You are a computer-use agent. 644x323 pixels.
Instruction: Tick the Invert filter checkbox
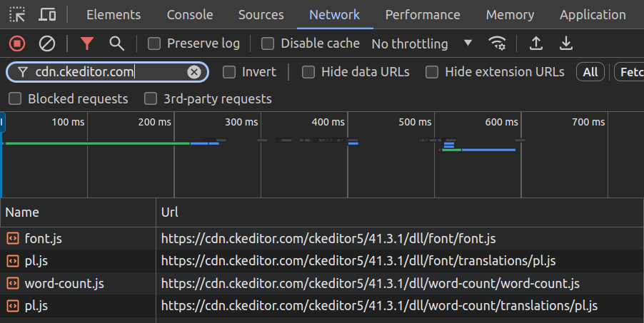click(229, 71)
